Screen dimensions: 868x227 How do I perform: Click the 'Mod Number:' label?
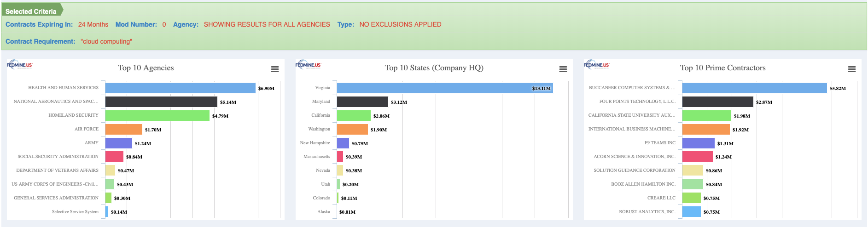(136, 24)
